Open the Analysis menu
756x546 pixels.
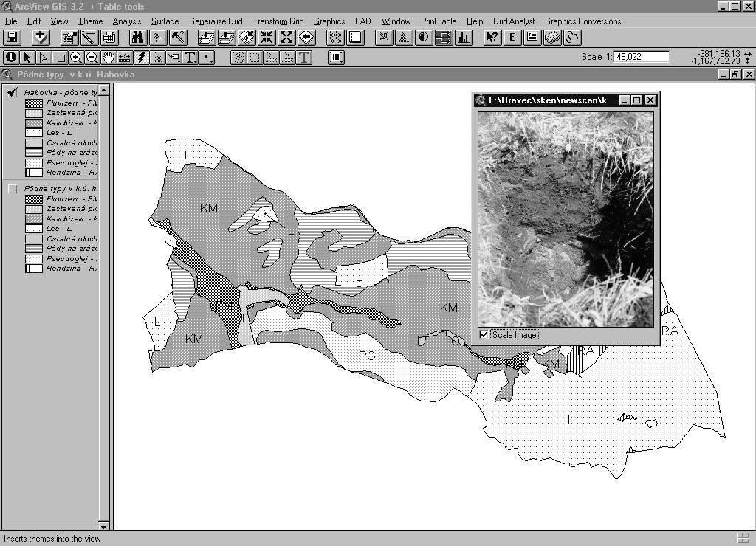pos(127,21)
